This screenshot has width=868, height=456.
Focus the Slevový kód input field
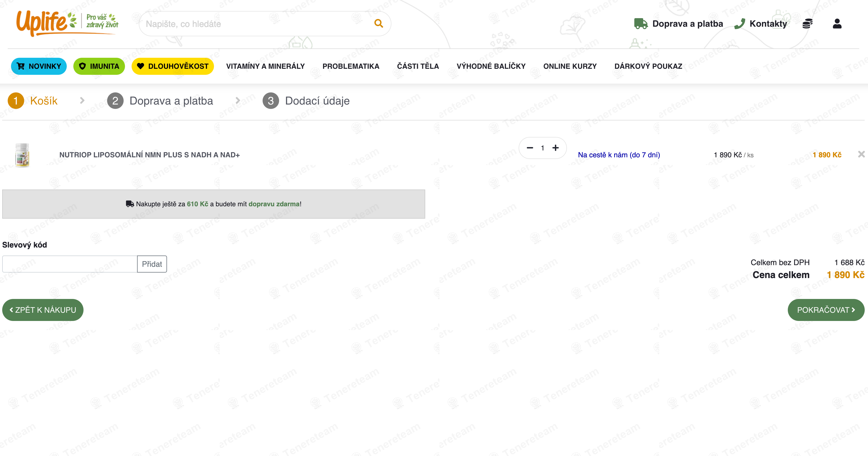[x=70, y=264]
